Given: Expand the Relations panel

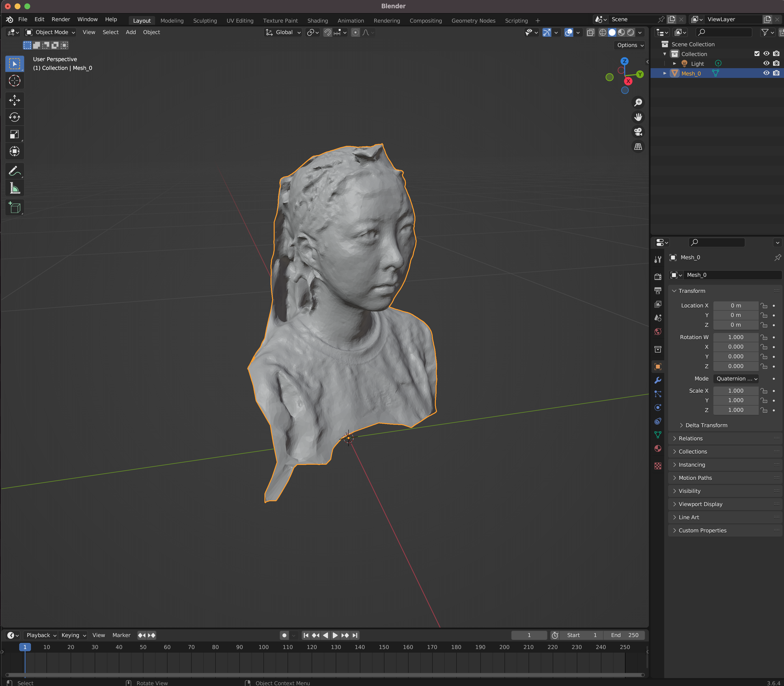Looking at the screenshot, I should 725,438.
